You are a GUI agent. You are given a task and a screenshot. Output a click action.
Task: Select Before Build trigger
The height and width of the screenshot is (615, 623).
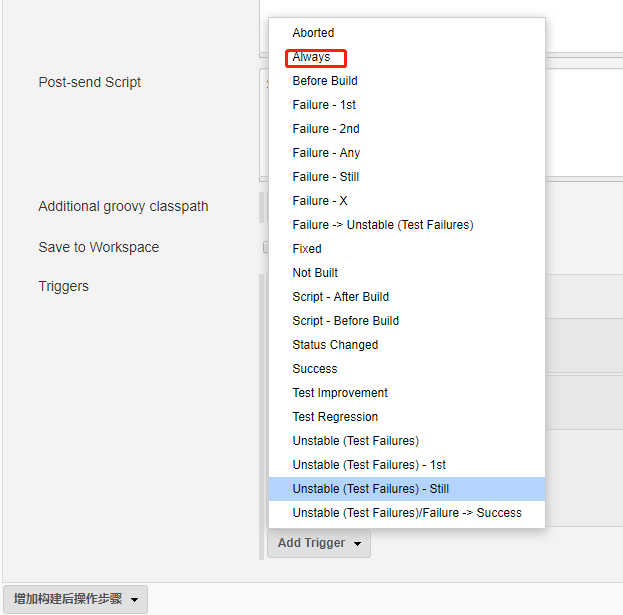pyautogui.click(x=325, y=81)
